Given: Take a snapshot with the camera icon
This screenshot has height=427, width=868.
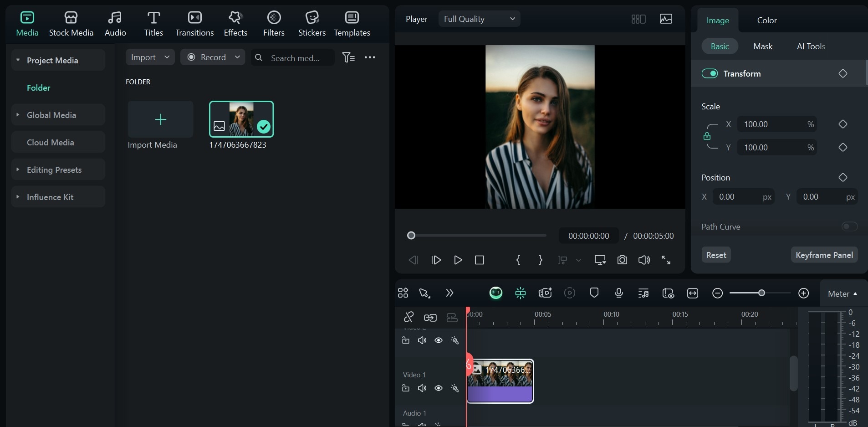Looking at the screenshot, I should (x=622, y=260).
